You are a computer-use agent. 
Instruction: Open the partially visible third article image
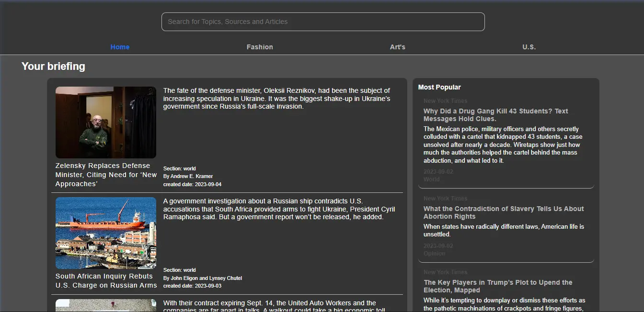106,305
